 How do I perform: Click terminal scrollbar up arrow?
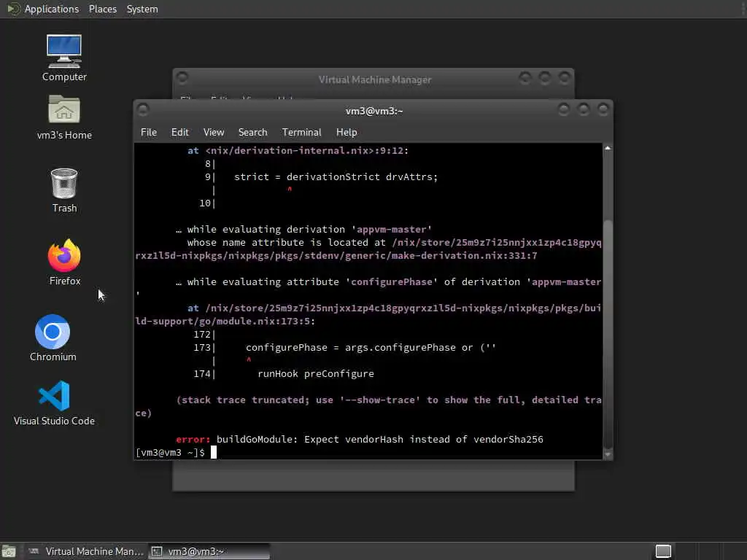tap(608, 149)
